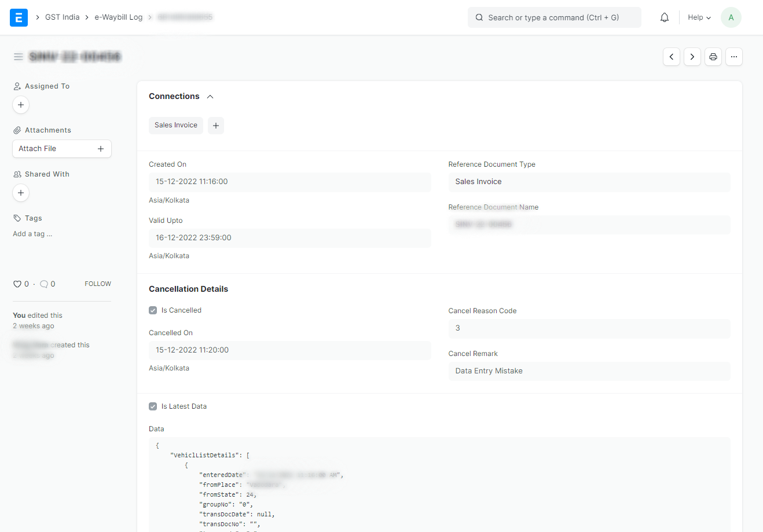Navigate to e-Waybill Log breadcrumb
This screenshot has height=532, width=763.
coord(119,17)
